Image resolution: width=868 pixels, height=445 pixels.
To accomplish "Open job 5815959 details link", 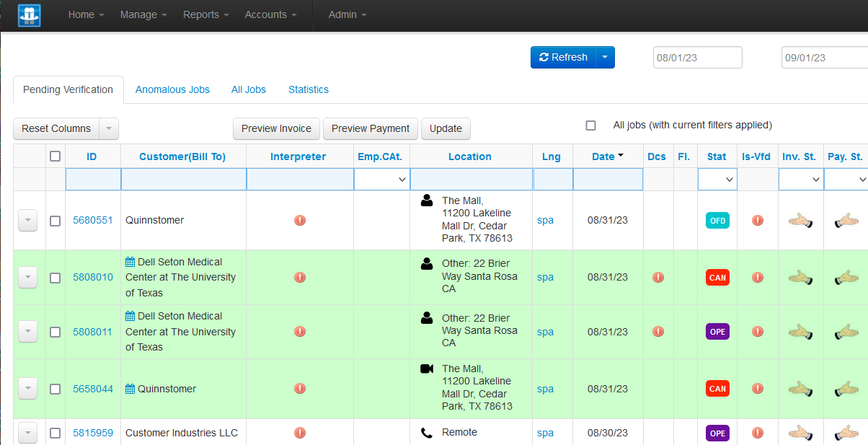I will pos(92,433).
